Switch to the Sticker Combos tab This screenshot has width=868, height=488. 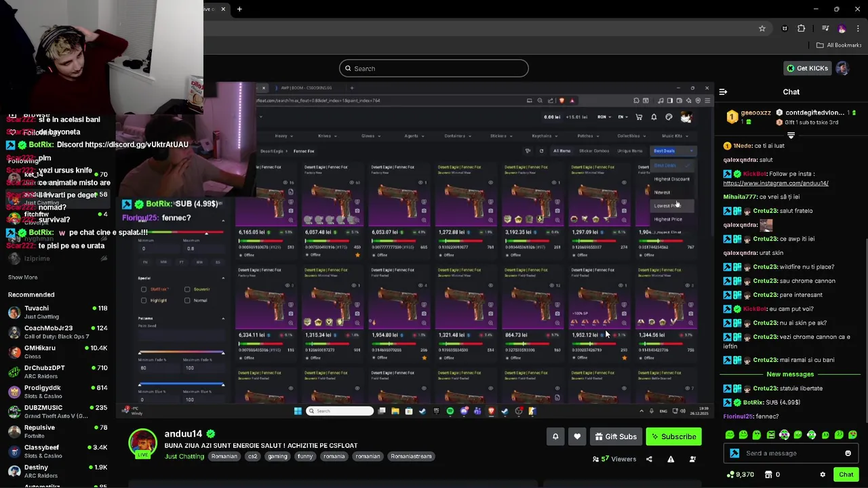point(594,151)
